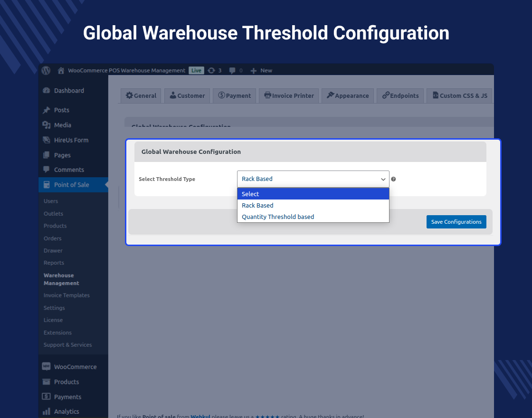Click the Point of Sale grid icon

click(47, 185)
